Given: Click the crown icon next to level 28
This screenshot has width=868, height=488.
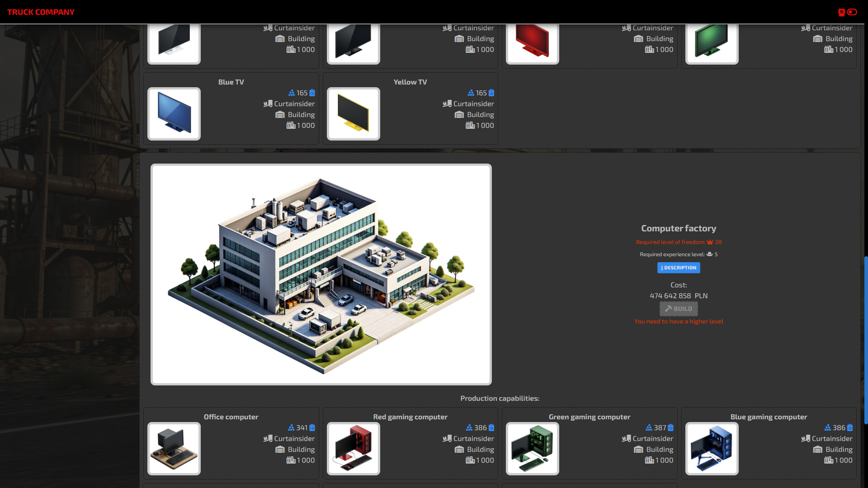Looking at the screenshot, I should tap(710, 242).
